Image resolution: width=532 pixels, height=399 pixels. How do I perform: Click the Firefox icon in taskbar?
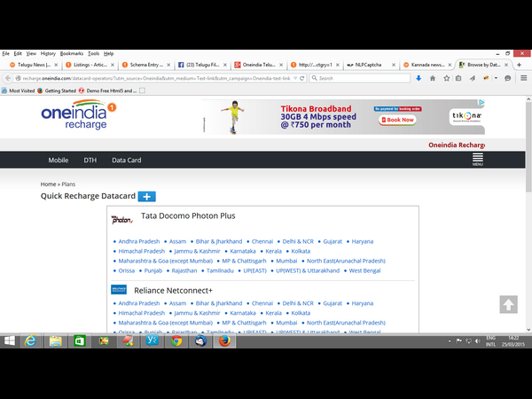click(223, 340)
